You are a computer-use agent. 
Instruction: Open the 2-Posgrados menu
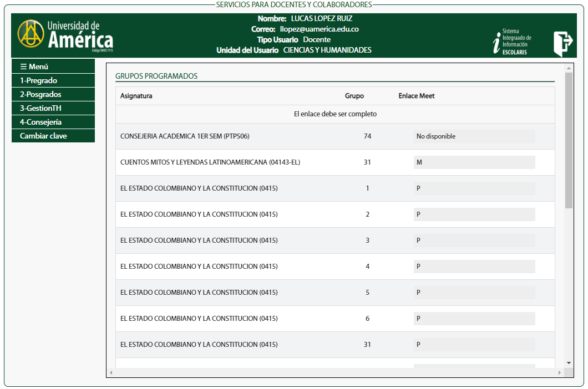tap(53, 94)
